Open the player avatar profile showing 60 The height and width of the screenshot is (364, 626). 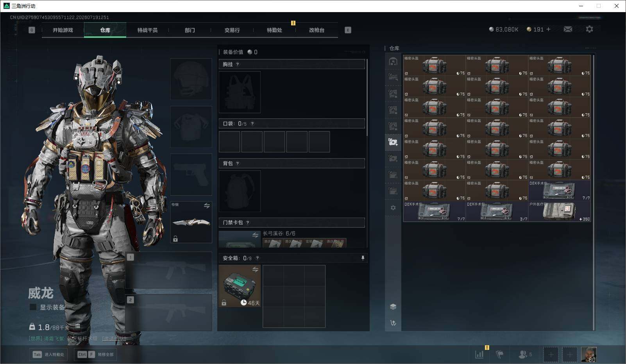click(588, 355)
